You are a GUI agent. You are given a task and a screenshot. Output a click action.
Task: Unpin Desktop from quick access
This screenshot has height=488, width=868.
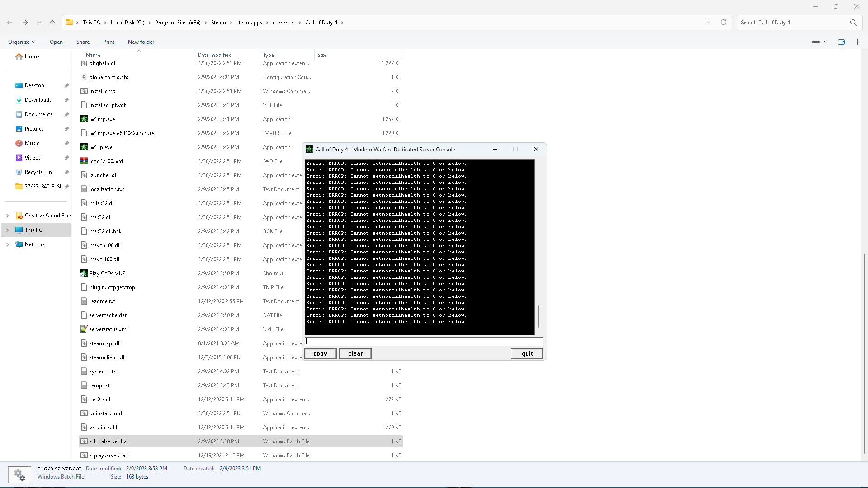67,85
